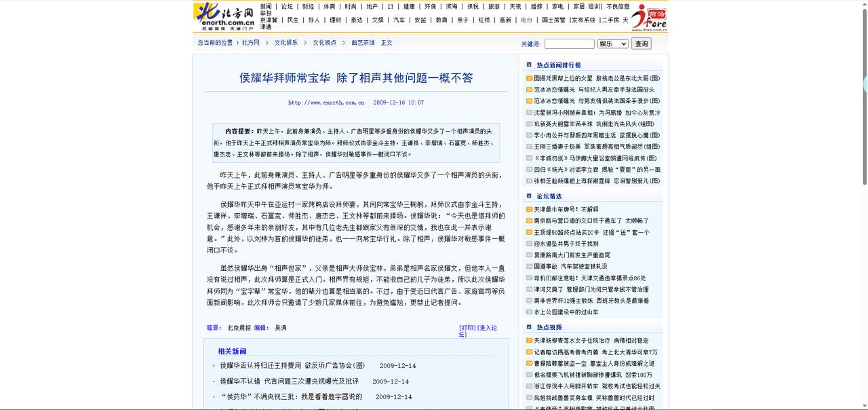Image resolution: width=868 pixels, height=410 pixels.
Task: Click the icon beside 论坛精选 heading
Action: click(528, 196)
